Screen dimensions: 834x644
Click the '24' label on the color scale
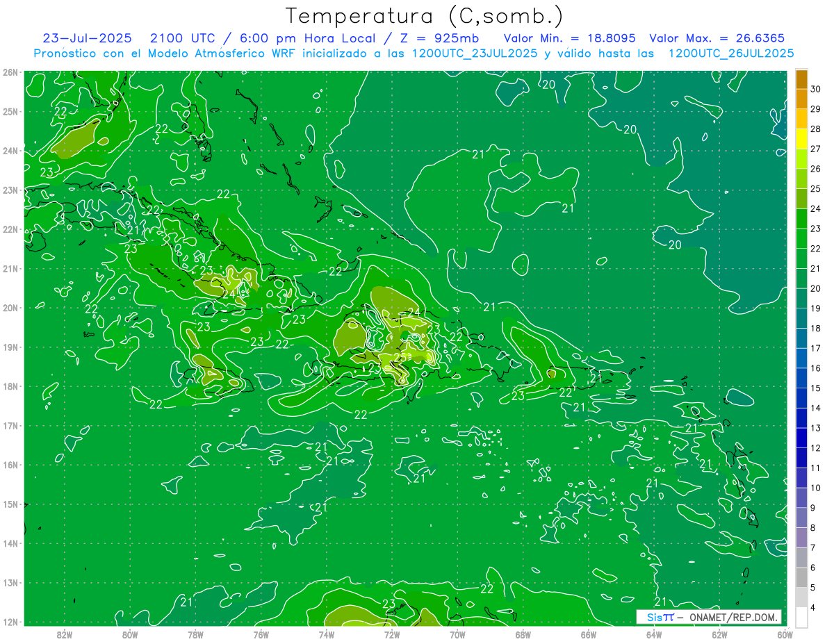click(816, 208)
